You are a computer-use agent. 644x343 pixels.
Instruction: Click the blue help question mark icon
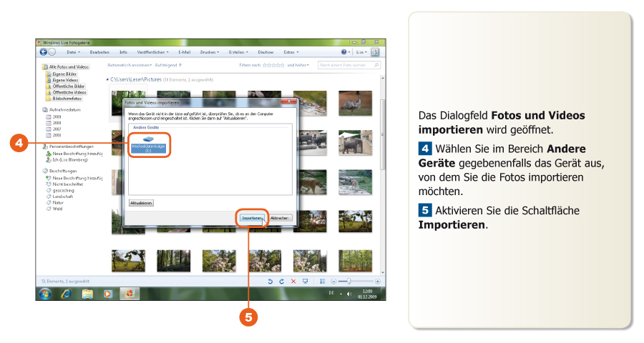pyautogui.click(x=344, y=52)
